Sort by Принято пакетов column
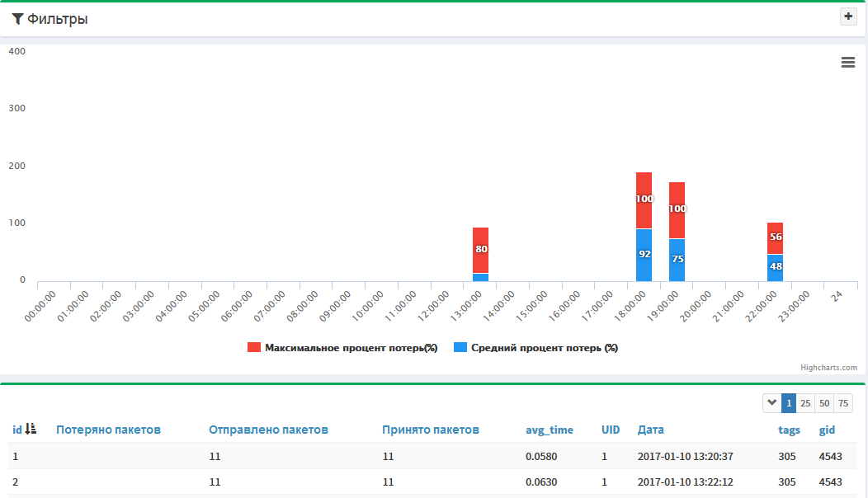 431,430
